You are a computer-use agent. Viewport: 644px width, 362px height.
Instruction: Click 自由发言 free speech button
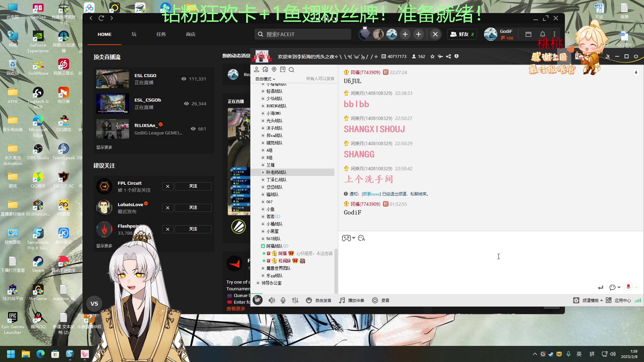pyautogui.click(x=319, y=300)
